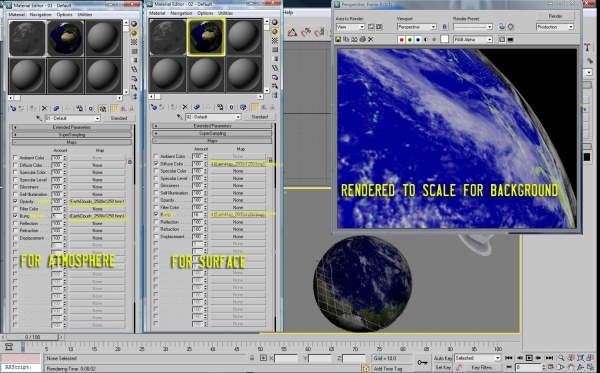Toggle Enable Green Channel button
The width and height of the screenshot is (600, 373).
click(410, 39)
